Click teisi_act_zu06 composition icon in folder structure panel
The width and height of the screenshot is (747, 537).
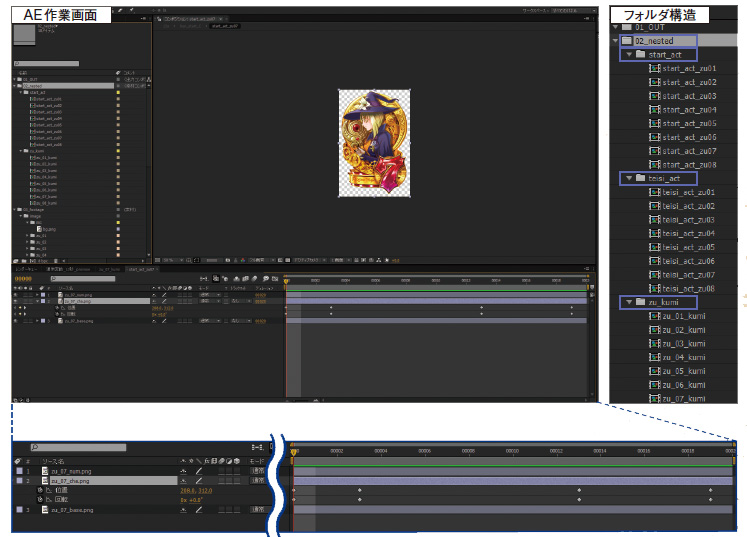point(655,261)
